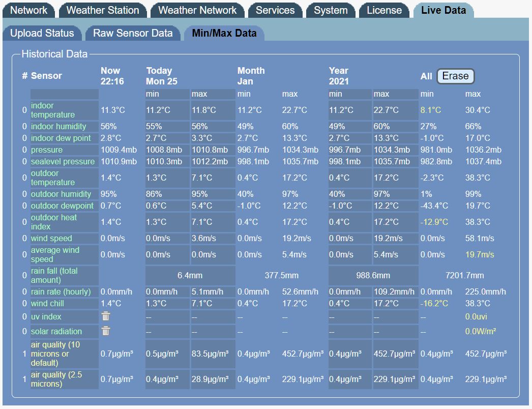The width and height of the screenshot is (532, 409).
Task: Click the pressure sensor label
Action: (47, 150)
